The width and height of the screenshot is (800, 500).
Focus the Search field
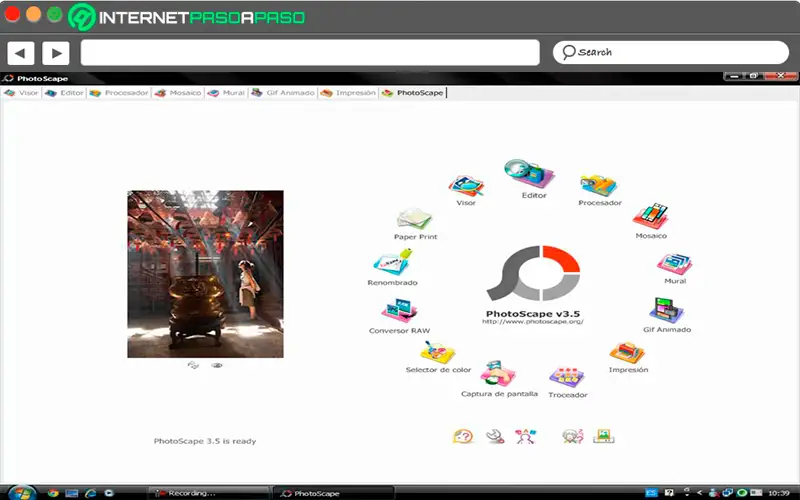(671, 53)
